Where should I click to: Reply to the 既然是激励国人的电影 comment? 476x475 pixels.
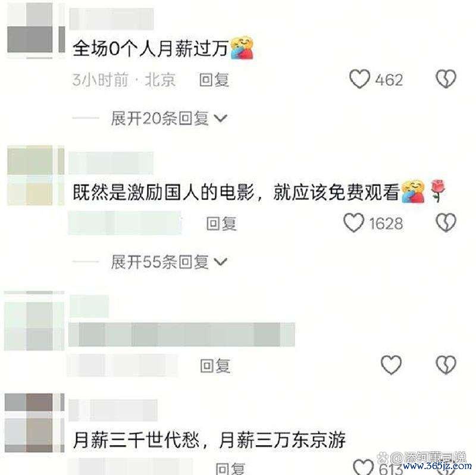(x=221, y=224)
